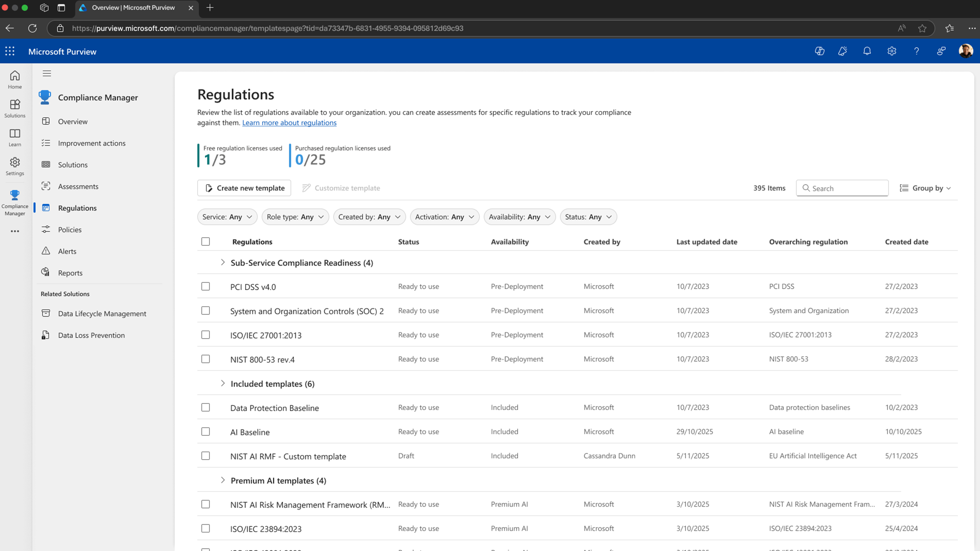The image size is (980, 551).
Task: Open the Status: Any filter dropdown
Action: 588,217
